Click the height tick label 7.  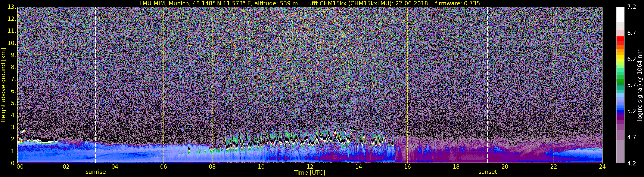click(x=13, y=79)
